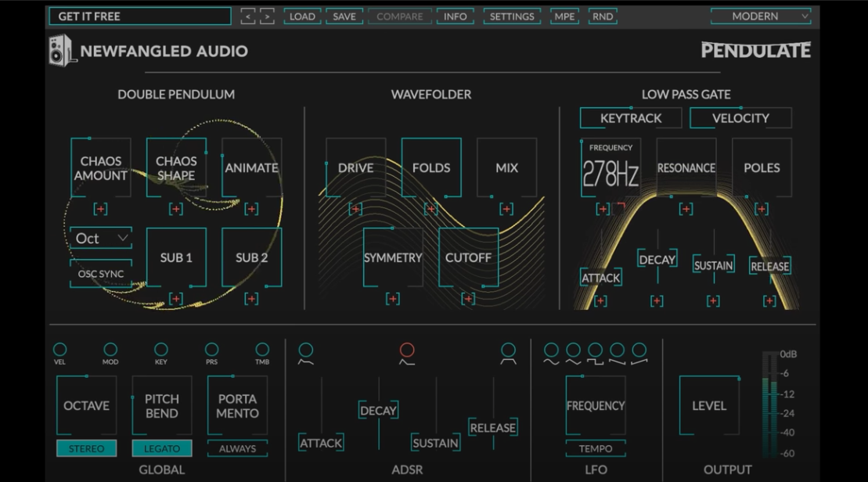Open the modulation [+] under Animate
This screenshot has width=868, height=482.
coord(251,209)
